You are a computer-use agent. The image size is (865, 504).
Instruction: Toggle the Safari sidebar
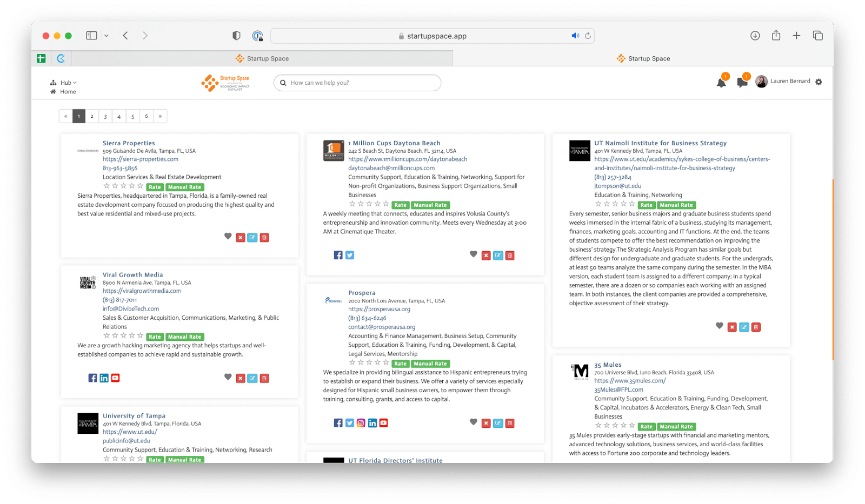[x=91, y=36]
